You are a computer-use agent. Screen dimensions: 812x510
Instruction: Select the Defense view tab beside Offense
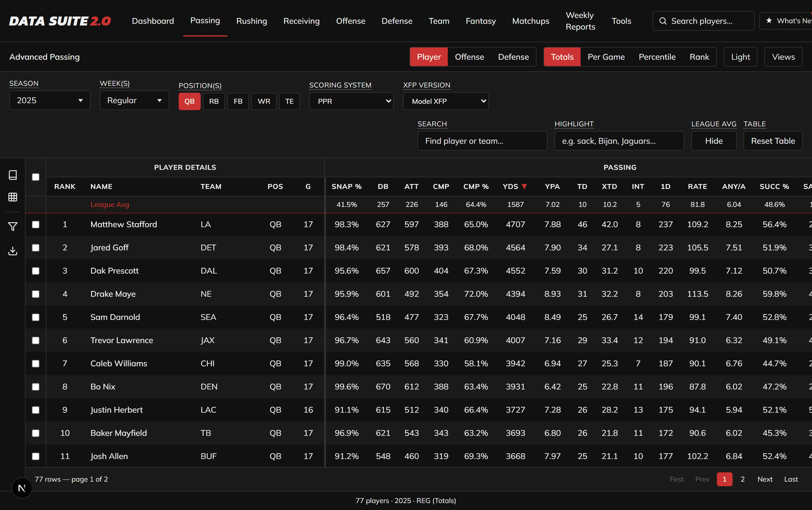513,57
